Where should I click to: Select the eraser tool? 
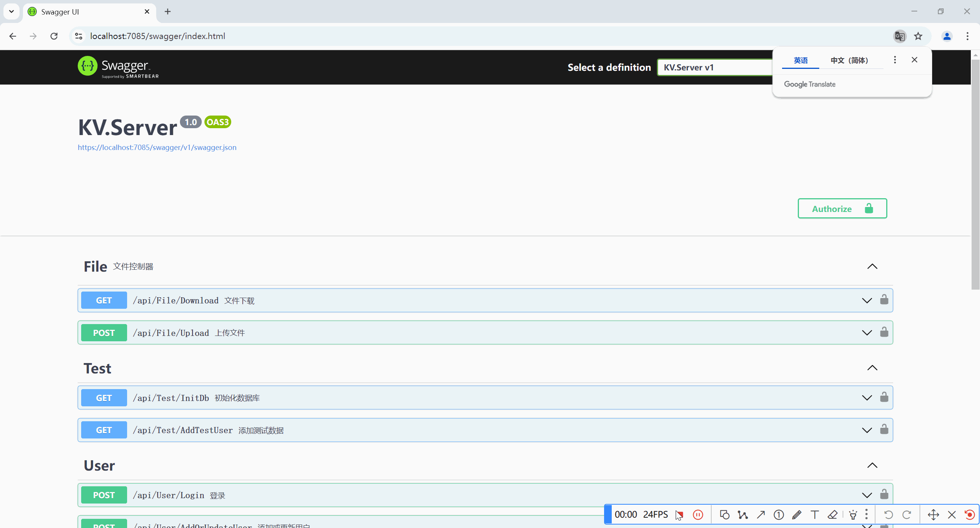833,515
